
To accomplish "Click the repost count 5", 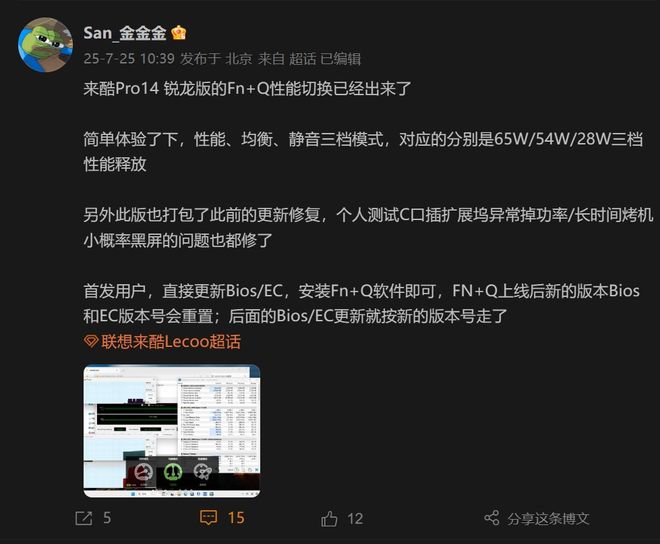I will tap(107, 518).
